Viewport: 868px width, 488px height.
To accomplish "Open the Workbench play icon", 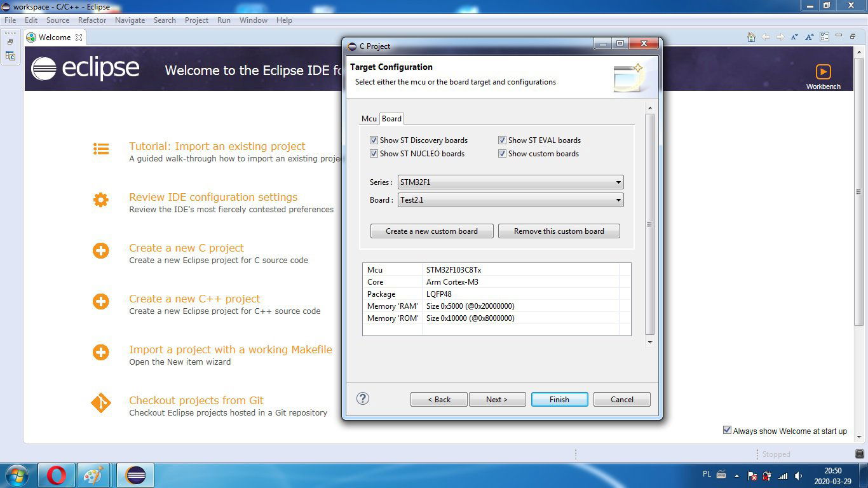I will click(x=823, y=72).
